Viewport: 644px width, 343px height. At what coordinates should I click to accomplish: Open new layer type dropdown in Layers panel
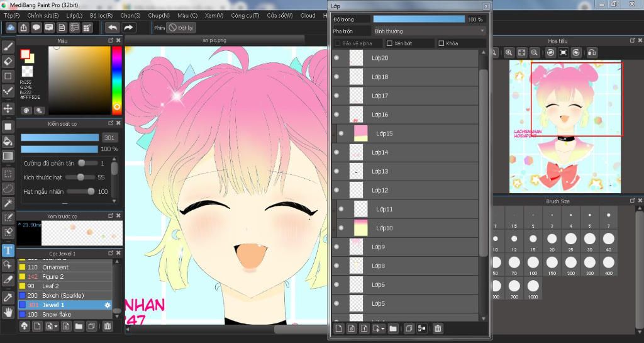tap(383, 329)
